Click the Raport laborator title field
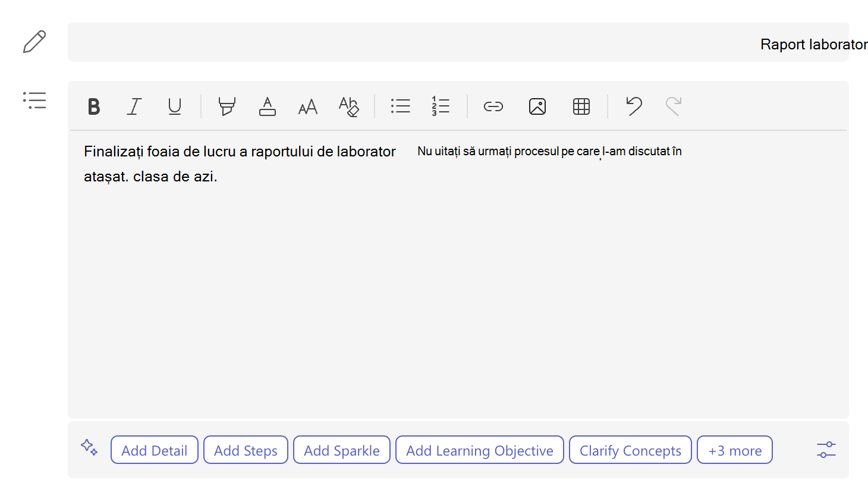This screenshot has height=502, width=868. (x=458, y=43)
